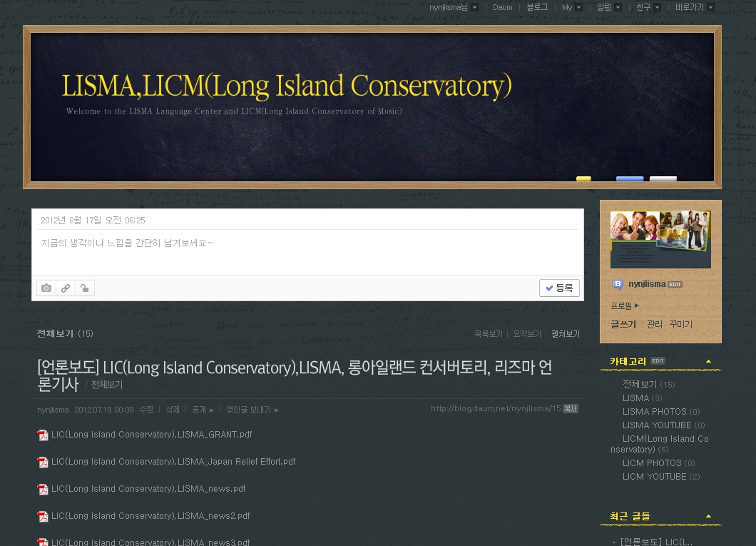Select the LISMA PHOTOS category
The image size is (756, 546).
(661, 411)
